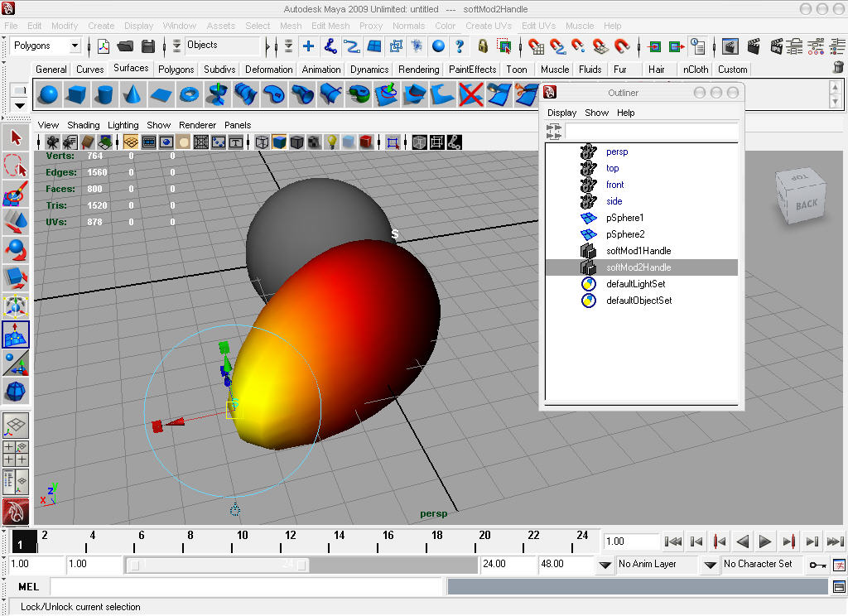Play the animation backwards

pyautogui.click(x=743, y=541)
